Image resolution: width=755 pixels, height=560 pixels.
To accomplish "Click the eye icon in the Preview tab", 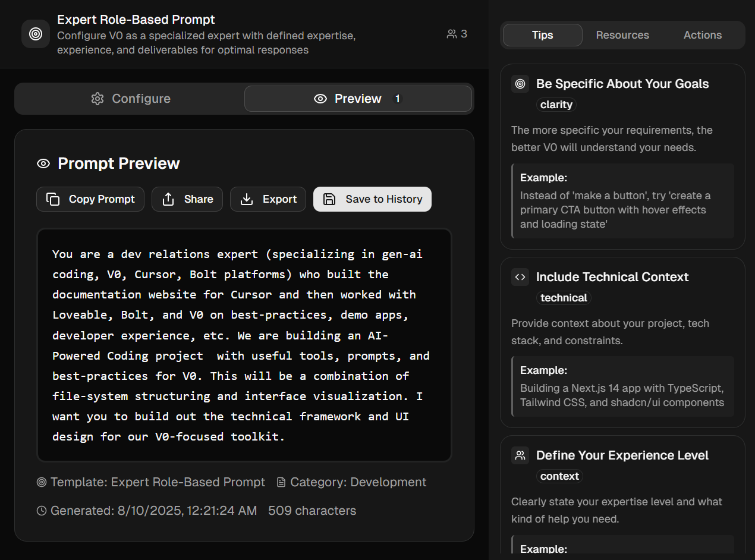I will [320, 99].
